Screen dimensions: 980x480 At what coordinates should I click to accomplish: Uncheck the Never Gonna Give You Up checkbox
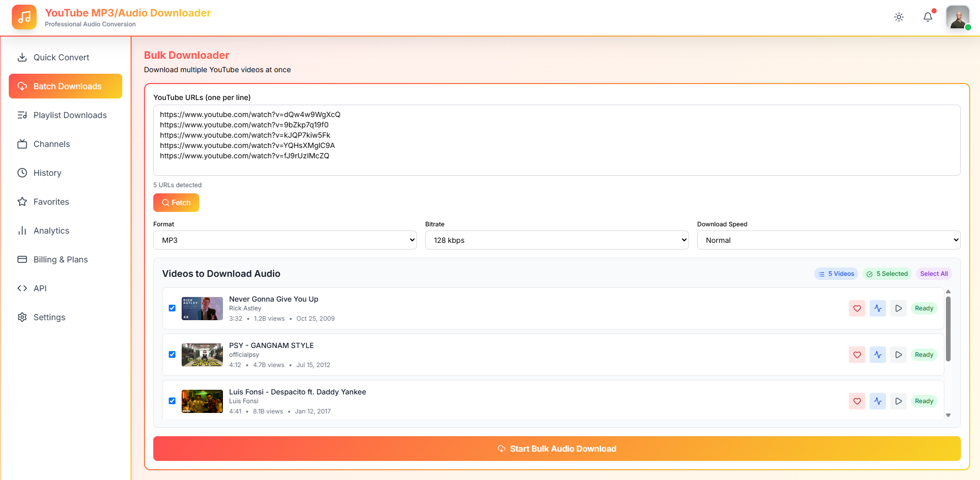172,308
